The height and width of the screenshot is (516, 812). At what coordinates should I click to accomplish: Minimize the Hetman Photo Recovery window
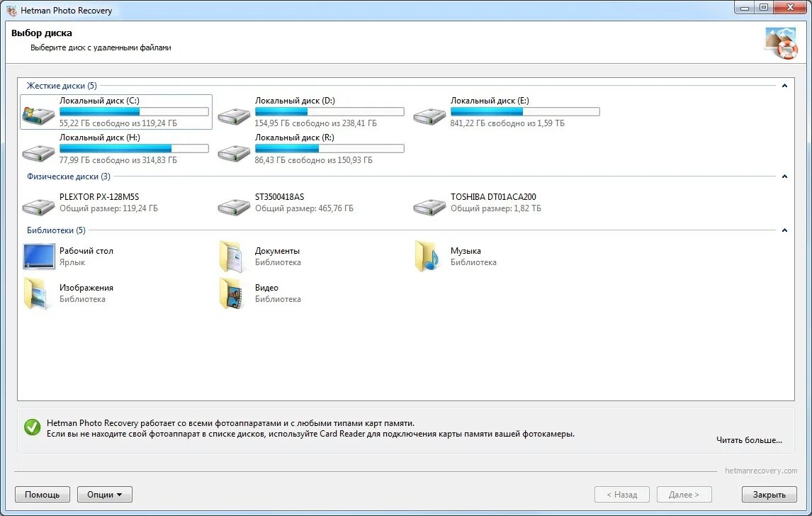(x=744, y=8)
